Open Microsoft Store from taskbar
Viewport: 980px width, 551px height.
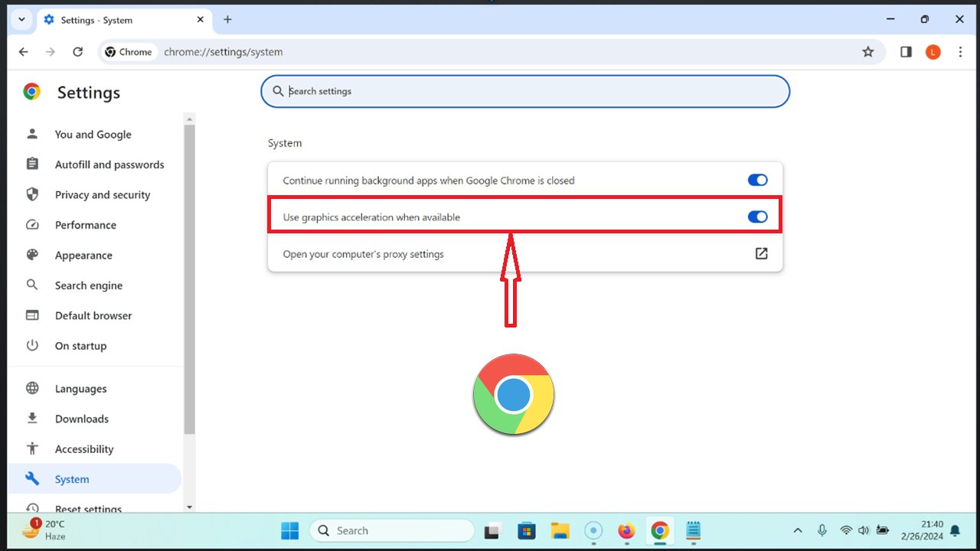tap(526, 530)
